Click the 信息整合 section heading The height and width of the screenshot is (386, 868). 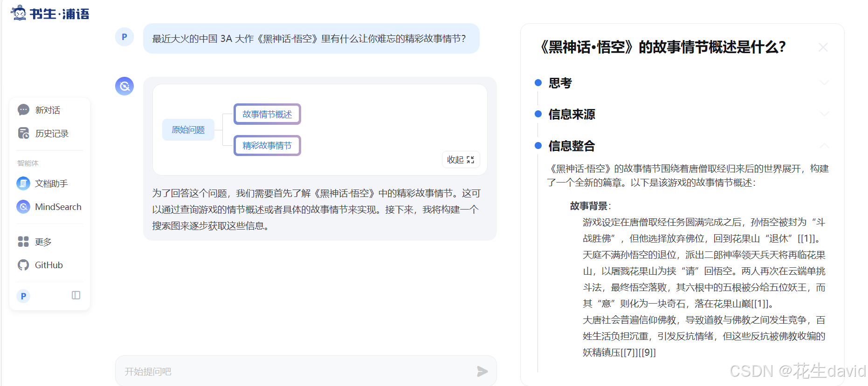(572, 146)
